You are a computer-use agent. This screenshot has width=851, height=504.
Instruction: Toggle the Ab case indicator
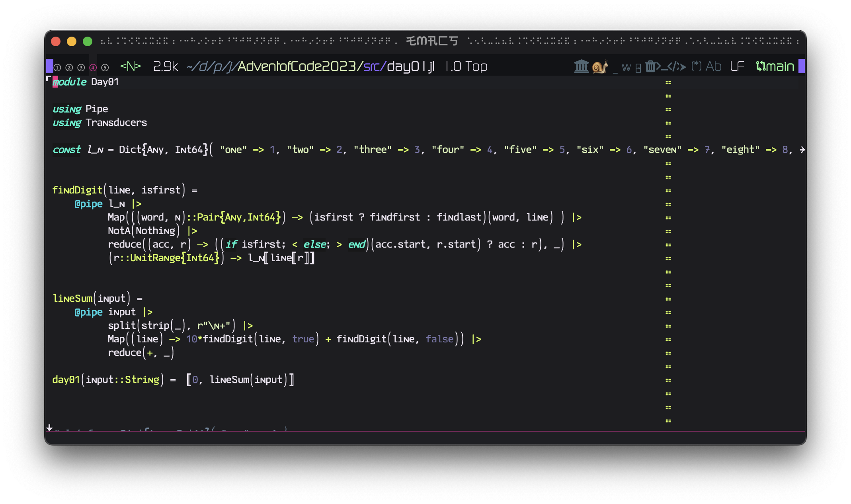(x=713, y=66)
